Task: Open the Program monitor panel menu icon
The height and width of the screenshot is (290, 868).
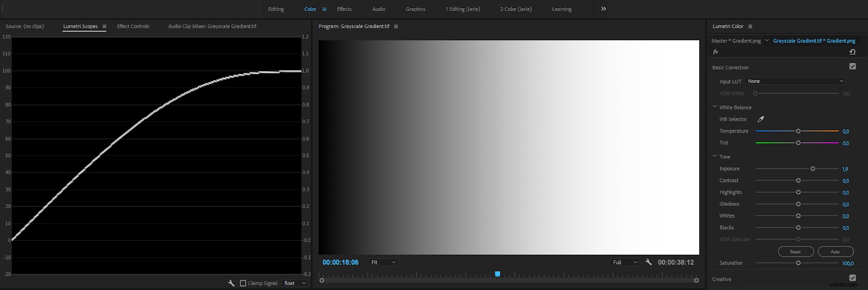Action: point(396,27)
